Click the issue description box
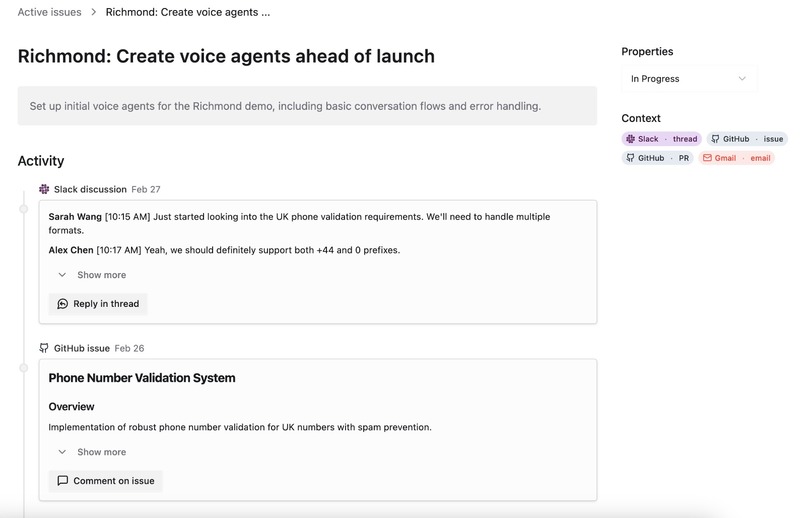The width and height of the screenshot is (806, 518). 307,106
